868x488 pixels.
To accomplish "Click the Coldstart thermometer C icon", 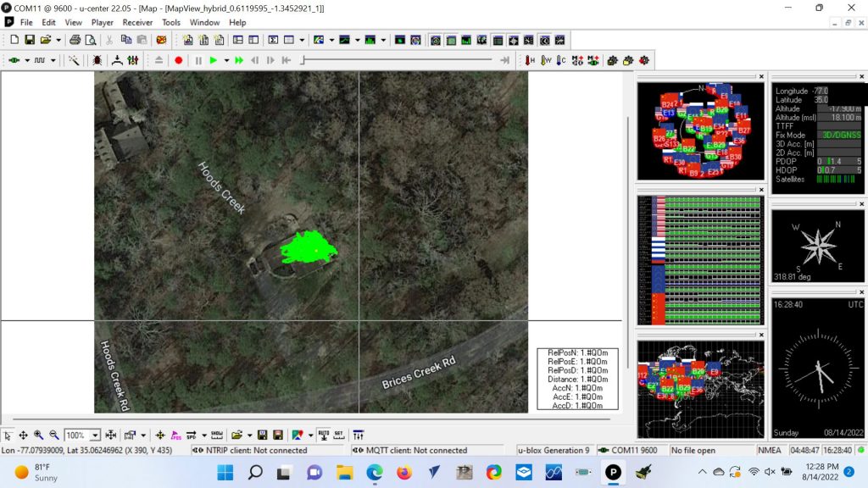I will 561,60.
